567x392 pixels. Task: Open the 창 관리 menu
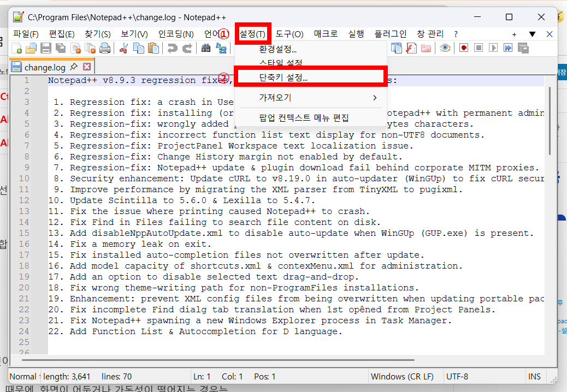[430, 34]
